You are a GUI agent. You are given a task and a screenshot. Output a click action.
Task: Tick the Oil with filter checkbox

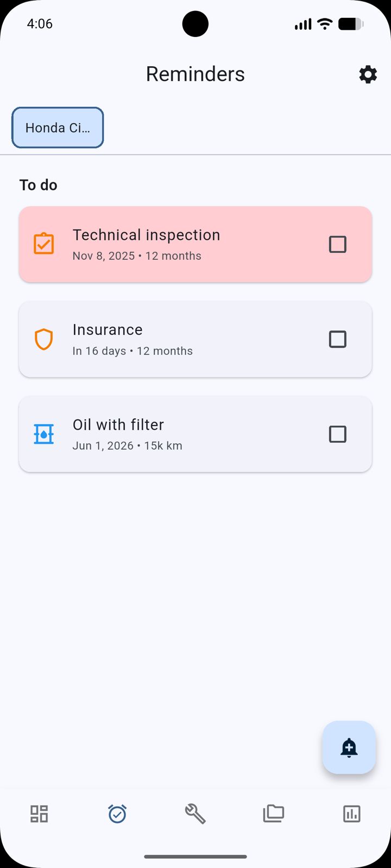coord(338,434)
